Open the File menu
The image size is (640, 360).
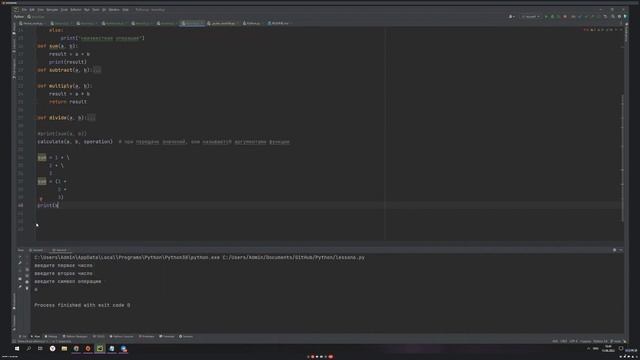coord(24,9)
